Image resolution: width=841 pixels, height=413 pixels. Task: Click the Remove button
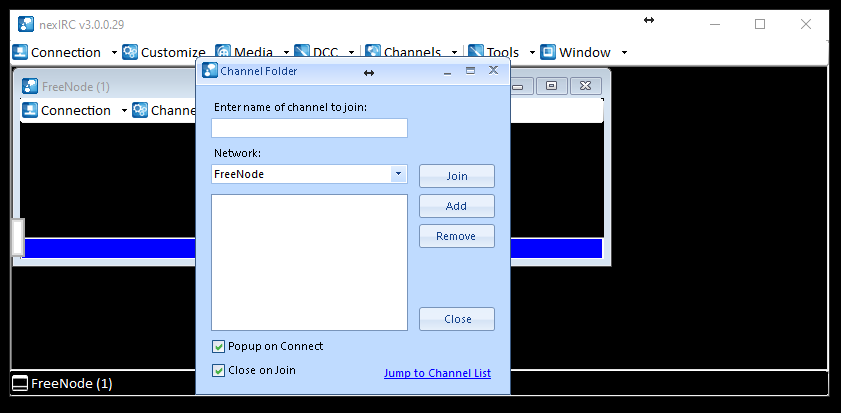pyautogui.click(x=457, y=236)
